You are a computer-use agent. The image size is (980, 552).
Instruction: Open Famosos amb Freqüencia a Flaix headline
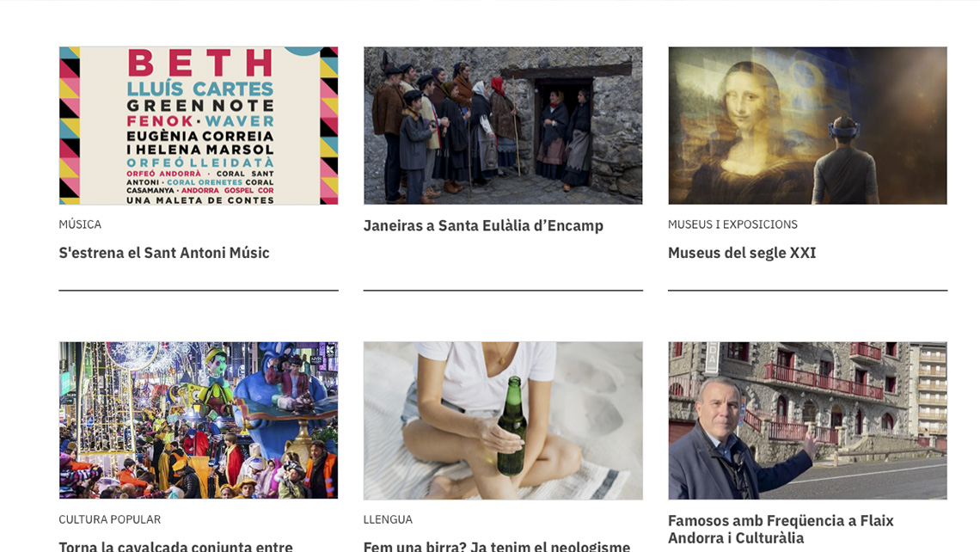781,530
